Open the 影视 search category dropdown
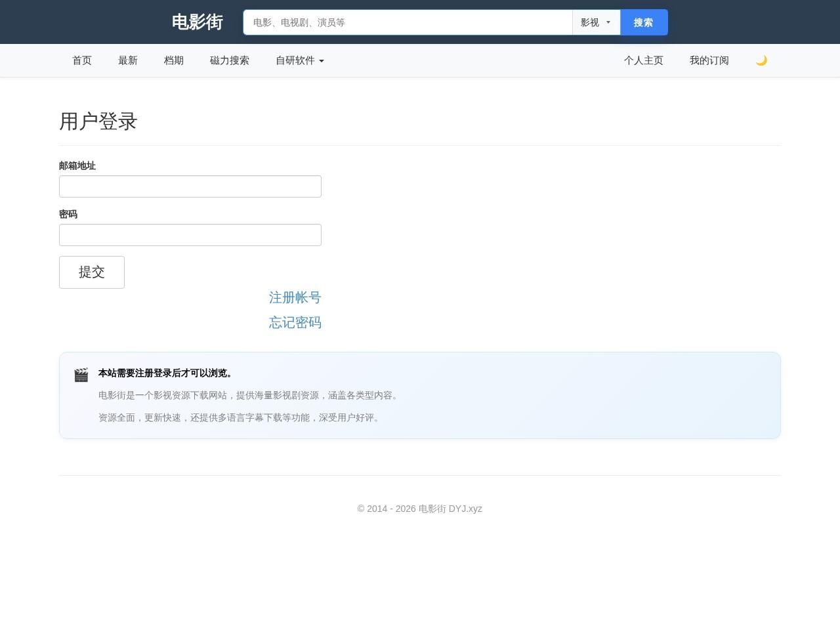Image resolution: width=840 pixels, height=630 pixels. click(596, 22)
